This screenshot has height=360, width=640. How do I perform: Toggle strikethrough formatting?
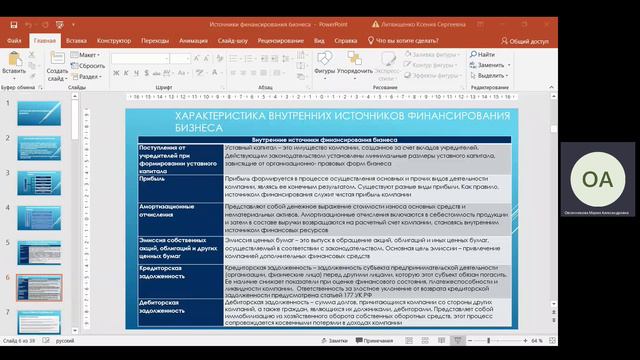[156, 73]
